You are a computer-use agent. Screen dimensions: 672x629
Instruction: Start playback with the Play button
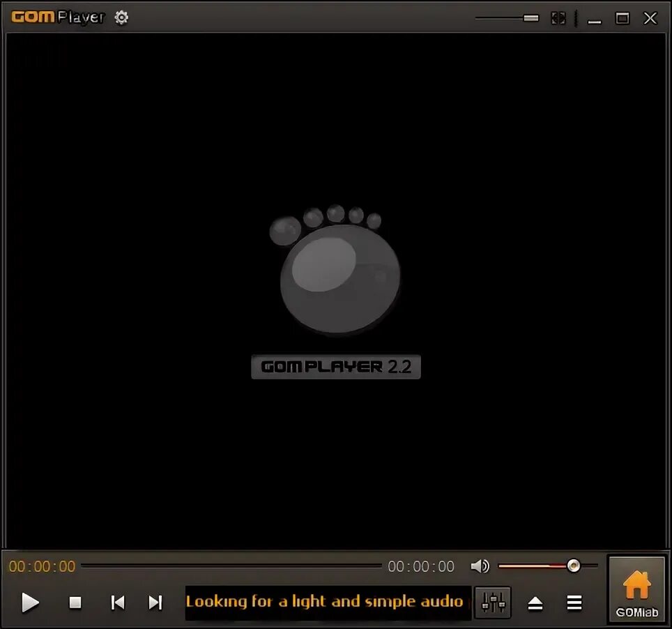30,603
